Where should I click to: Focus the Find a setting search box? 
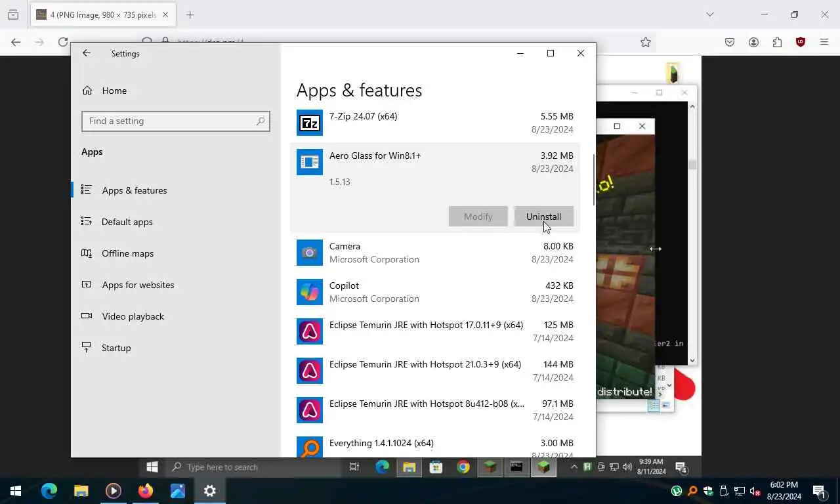(x=176, y=121)
